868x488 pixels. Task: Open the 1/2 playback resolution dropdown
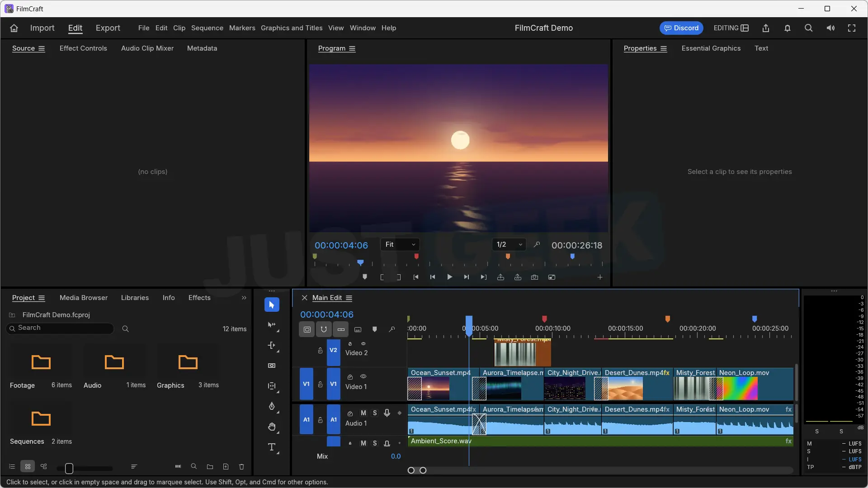click(509, 244)
